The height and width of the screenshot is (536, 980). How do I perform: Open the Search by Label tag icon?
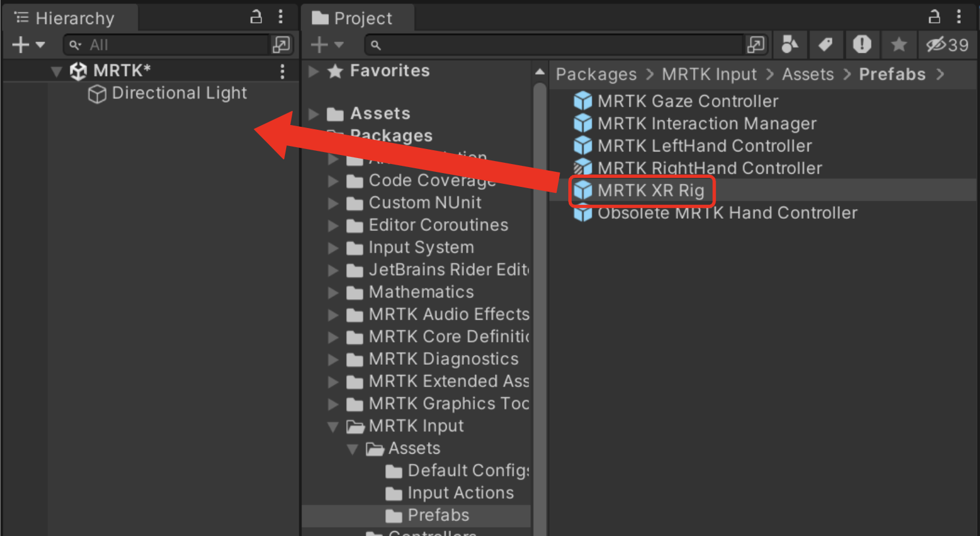[825, 44]
